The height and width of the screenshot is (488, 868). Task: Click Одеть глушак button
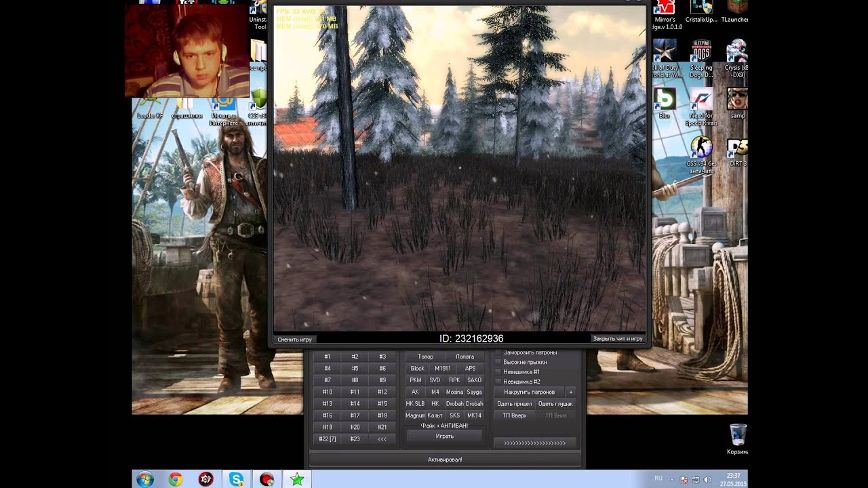click(555, 404)
